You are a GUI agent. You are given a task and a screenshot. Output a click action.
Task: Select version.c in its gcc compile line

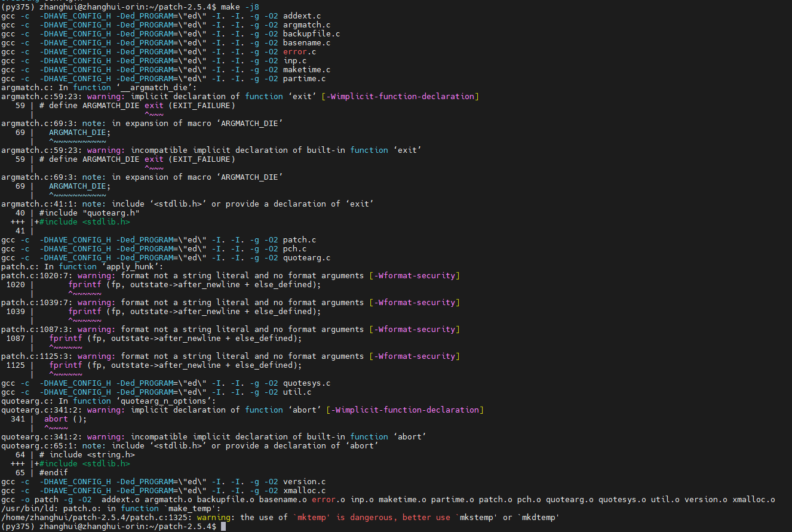(305, 481)
